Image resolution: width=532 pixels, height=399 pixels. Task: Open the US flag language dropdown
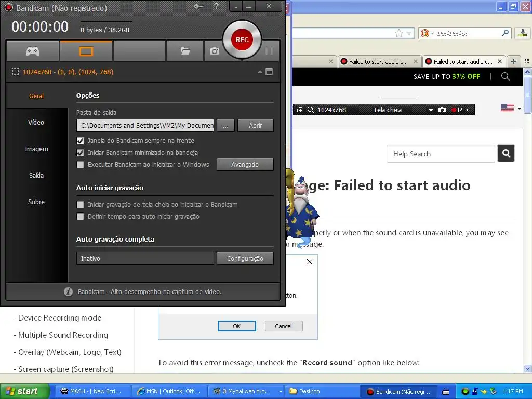[511, 108]
